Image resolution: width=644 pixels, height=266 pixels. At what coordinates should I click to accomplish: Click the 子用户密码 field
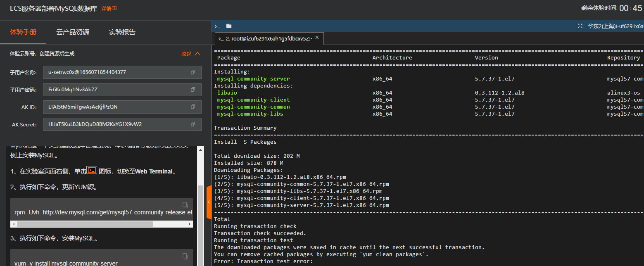pos(122,90)
